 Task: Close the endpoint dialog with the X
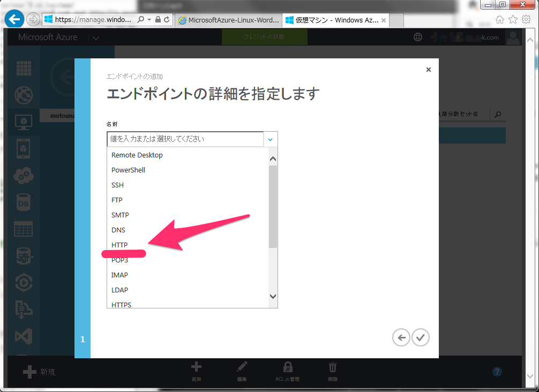coord(428,70)
